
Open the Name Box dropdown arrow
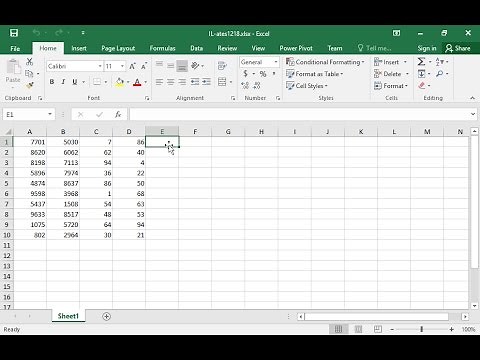[50, 114]
